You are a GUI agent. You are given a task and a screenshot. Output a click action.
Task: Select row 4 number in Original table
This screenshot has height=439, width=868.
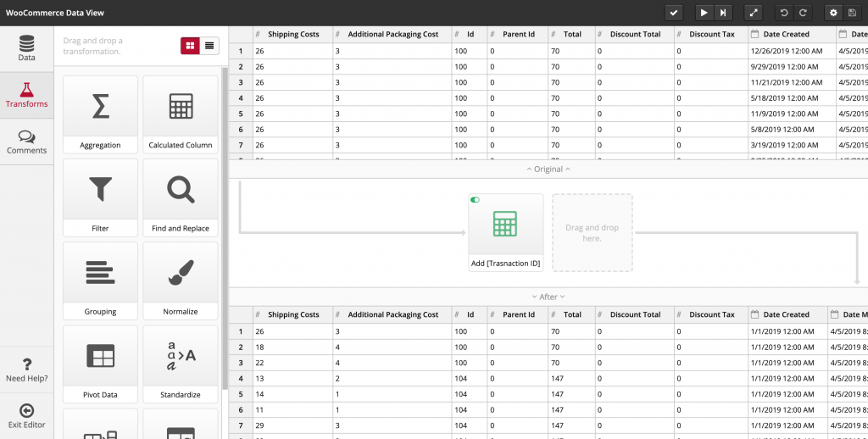pos(241,98)
